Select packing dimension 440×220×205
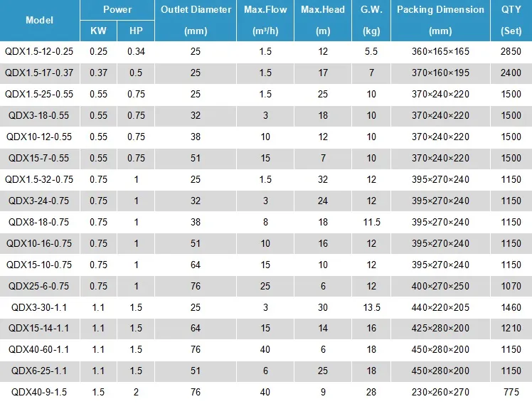This screenshot has width=532, height=404. pyautogui.click(x=440, y=307)
